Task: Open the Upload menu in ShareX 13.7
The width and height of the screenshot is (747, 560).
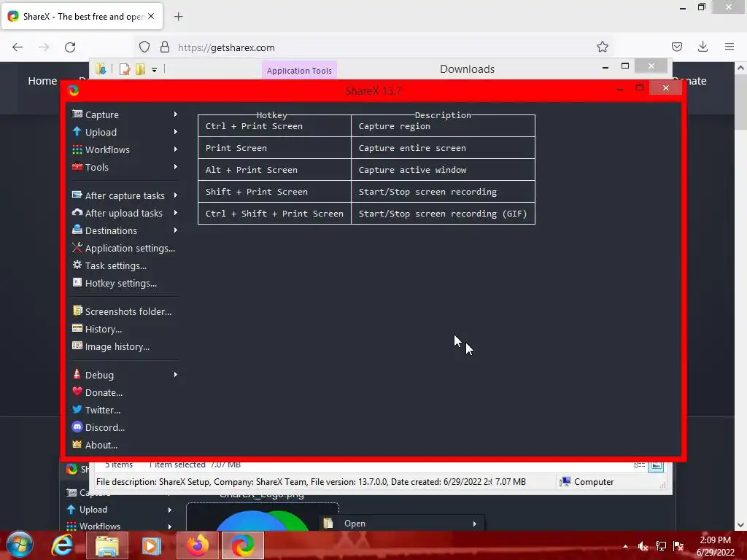Action: coord(125,133)
